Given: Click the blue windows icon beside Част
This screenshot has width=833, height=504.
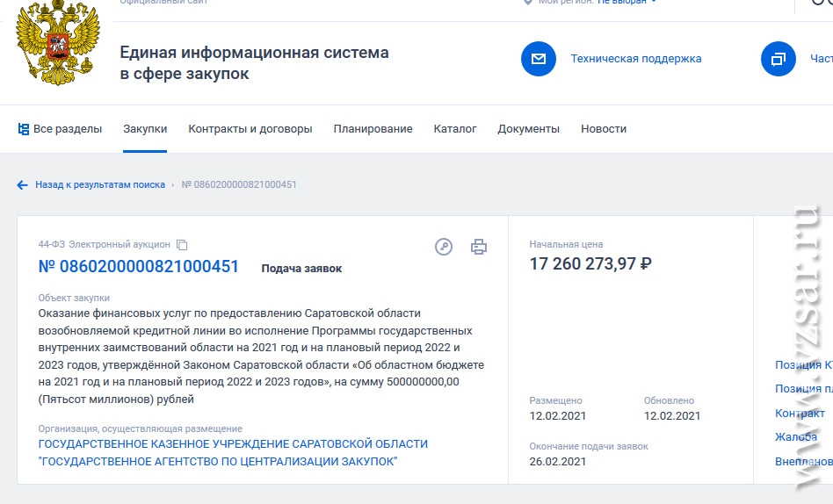Looking at the screenshot, I should click(x=779, y=59).
